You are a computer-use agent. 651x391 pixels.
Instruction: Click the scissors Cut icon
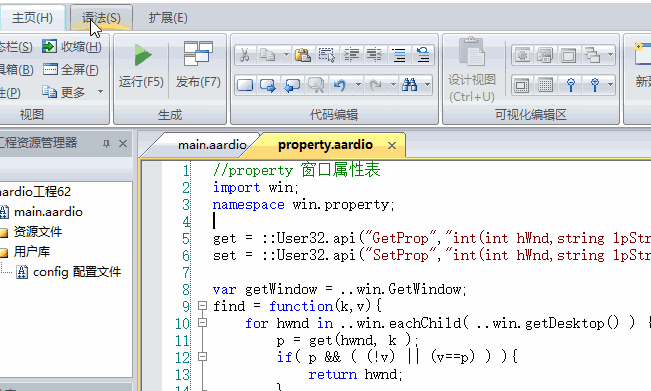pyautogui.click(x=245, y=55)
